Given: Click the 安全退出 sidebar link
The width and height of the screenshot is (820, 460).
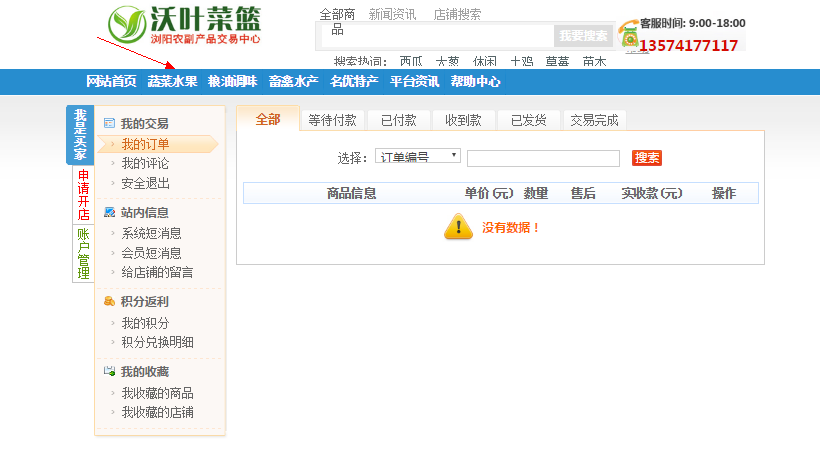Looking at the screenshot, I should pos(146,183).
